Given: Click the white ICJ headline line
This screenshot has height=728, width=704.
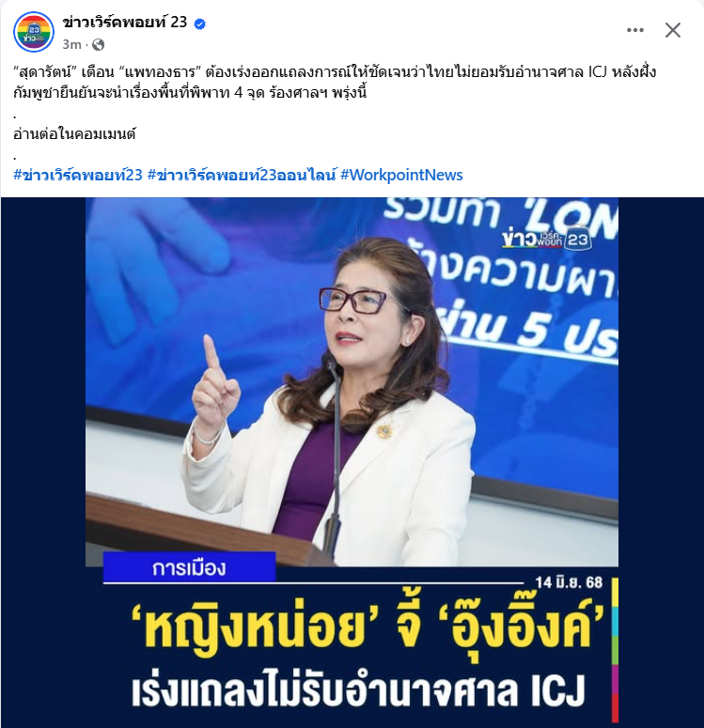Looking at the screenshot, I should tap(358, 691).
